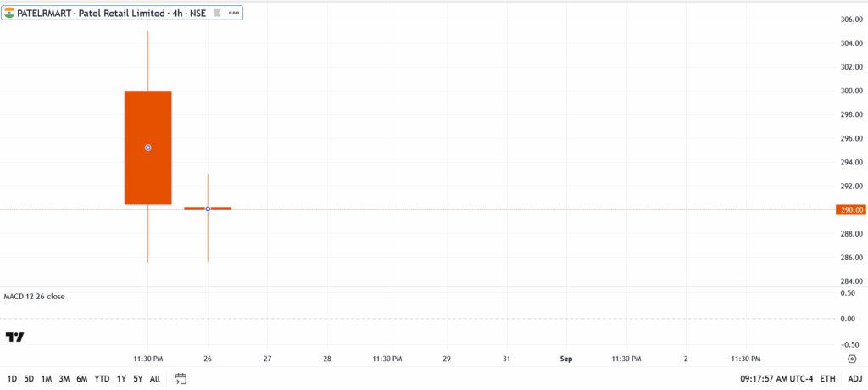Open the timezone clock menu
This screenshot has width=868, height=390.
(775, 379)
